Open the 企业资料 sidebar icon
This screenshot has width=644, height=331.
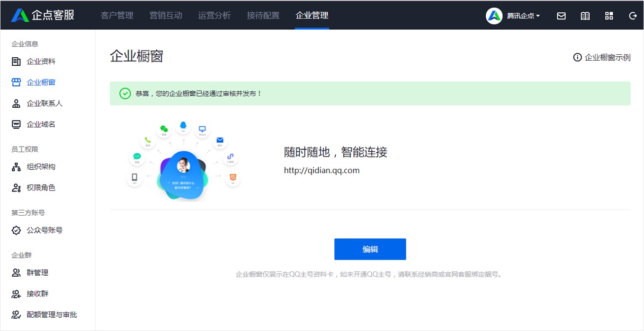point(16,61)
